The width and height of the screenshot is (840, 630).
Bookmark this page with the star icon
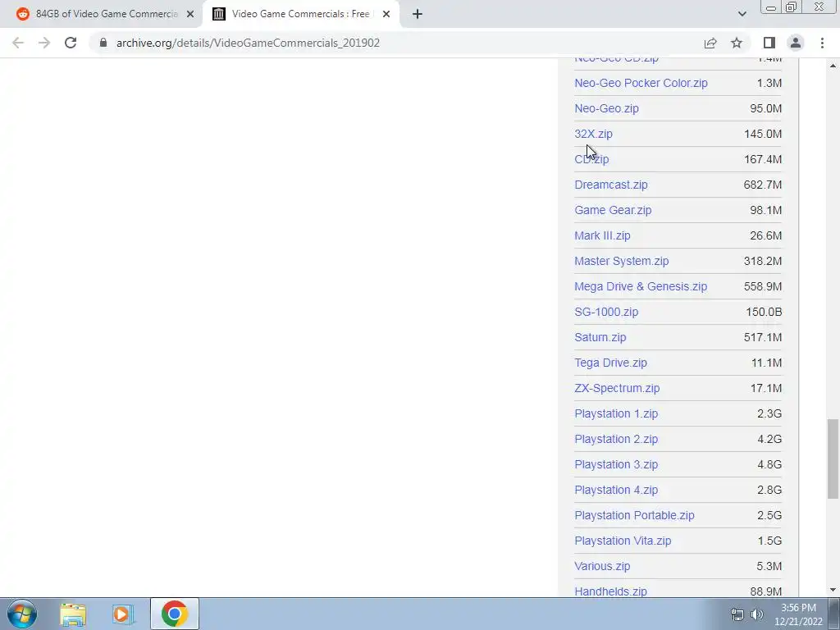coord(737,43)
